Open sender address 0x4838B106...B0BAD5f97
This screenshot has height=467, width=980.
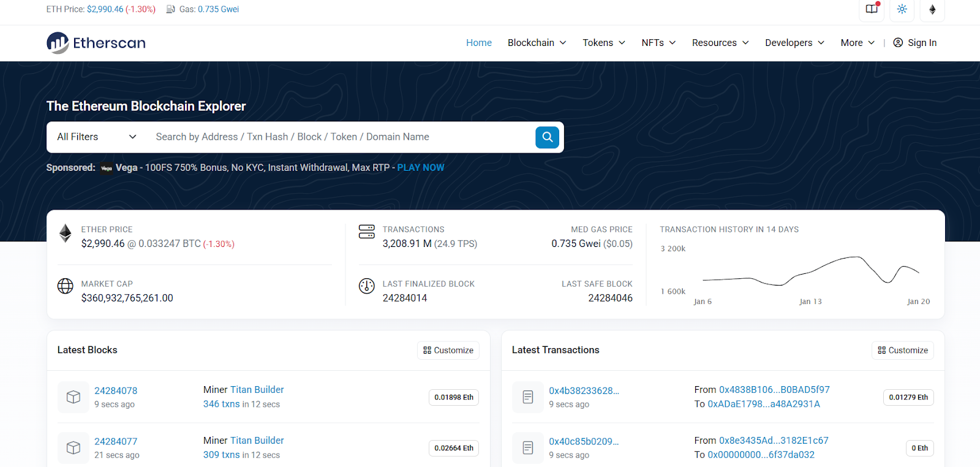point(774,390)
